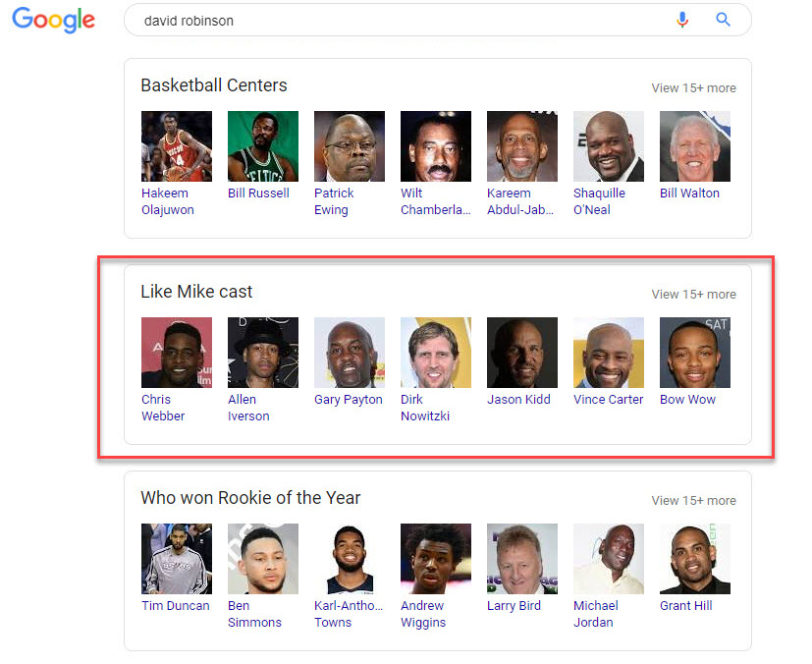Expand Like Mike cast with View 15+ more
This screenshot has height=664, width=812.
693,295
